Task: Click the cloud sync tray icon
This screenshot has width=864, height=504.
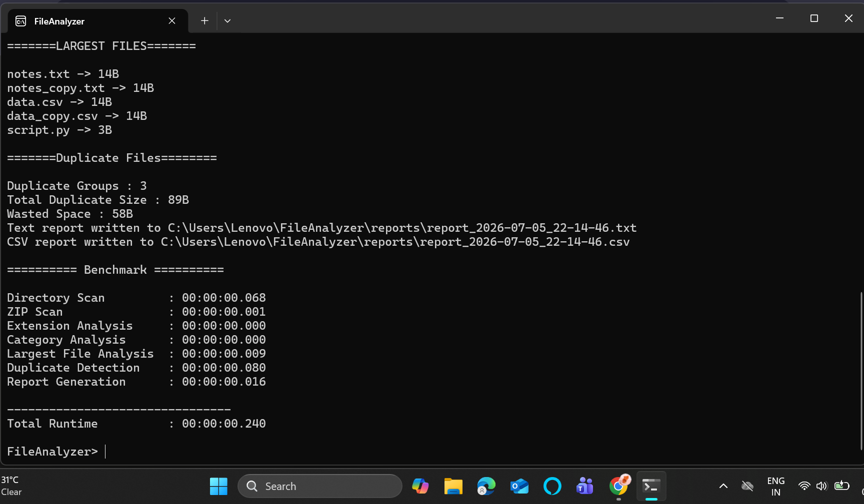Action: [747, 486]
